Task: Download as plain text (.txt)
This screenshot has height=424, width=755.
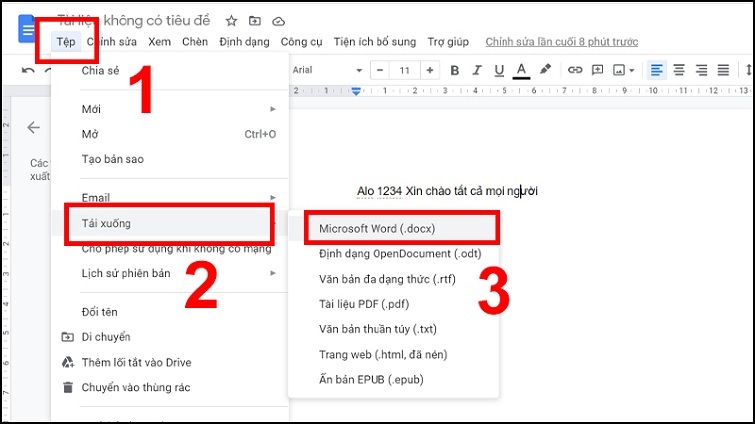Action: point(393,329)
